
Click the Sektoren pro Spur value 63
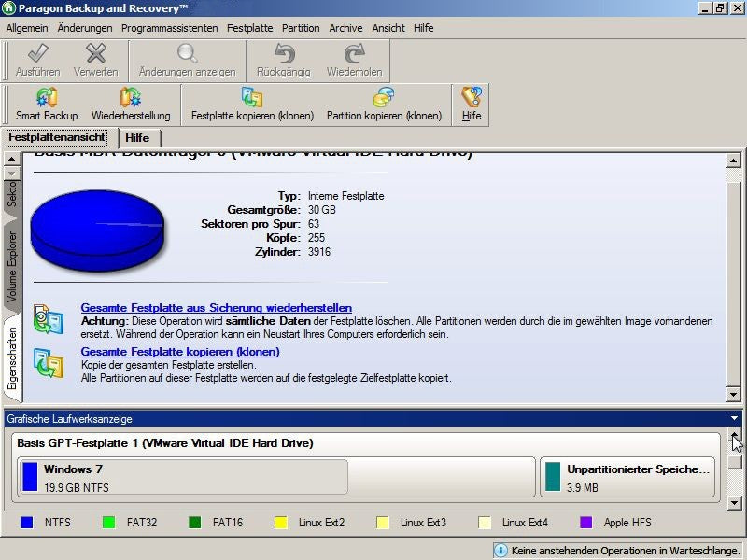click(314, 223)
